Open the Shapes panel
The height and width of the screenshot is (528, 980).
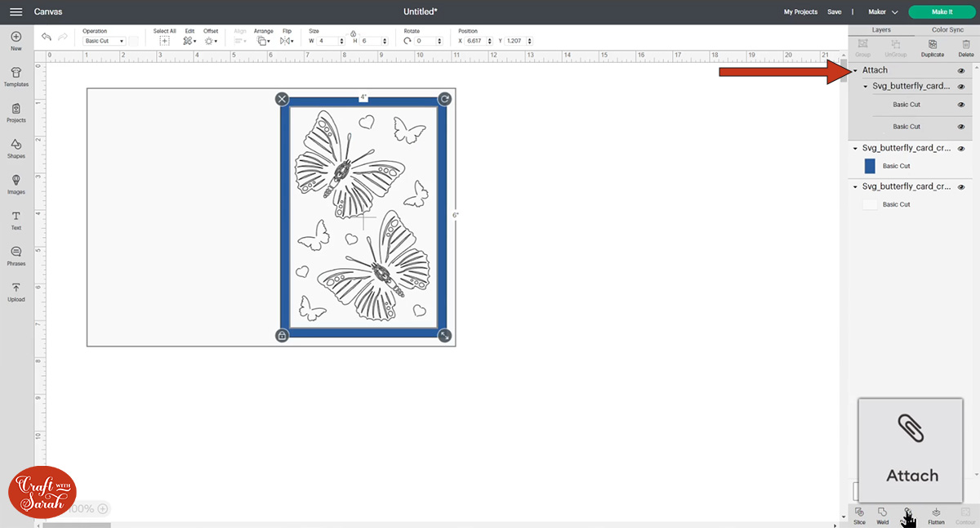click(16, 147)
